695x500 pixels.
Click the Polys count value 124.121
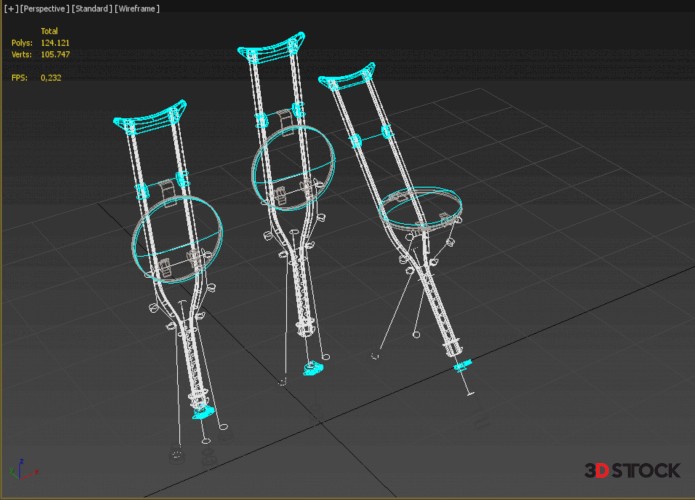pos(55,43)
